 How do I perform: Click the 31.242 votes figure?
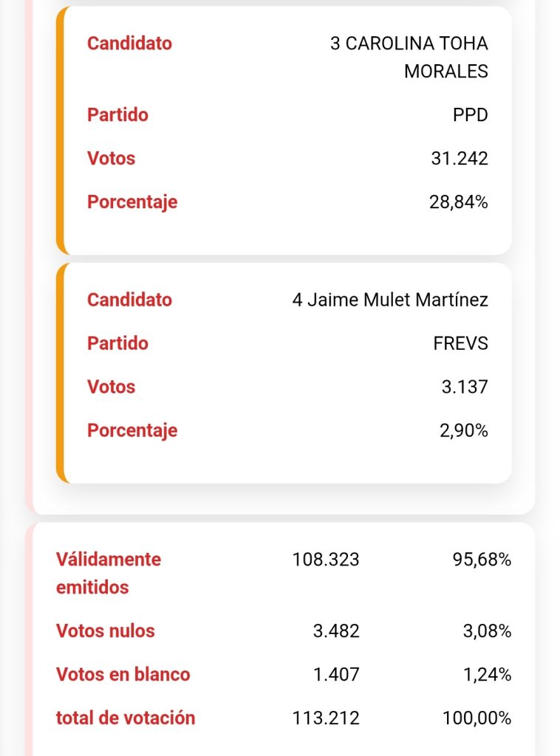(460, 158)
